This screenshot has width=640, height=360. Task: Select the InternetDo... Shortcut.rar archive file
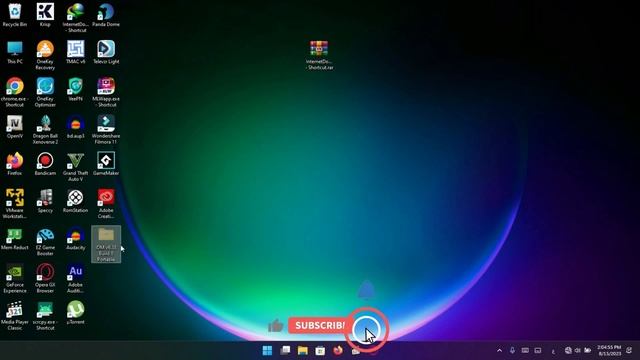[319, 55]
